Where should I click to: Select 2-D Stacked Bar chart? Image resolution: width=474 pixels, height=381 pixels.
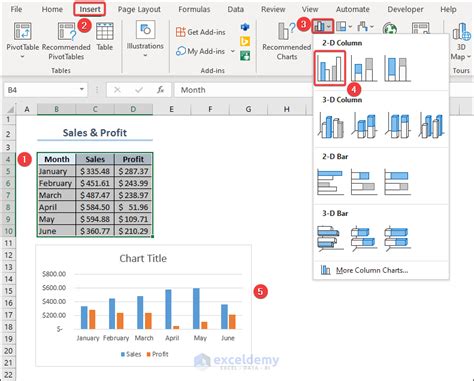pos(364,182)
